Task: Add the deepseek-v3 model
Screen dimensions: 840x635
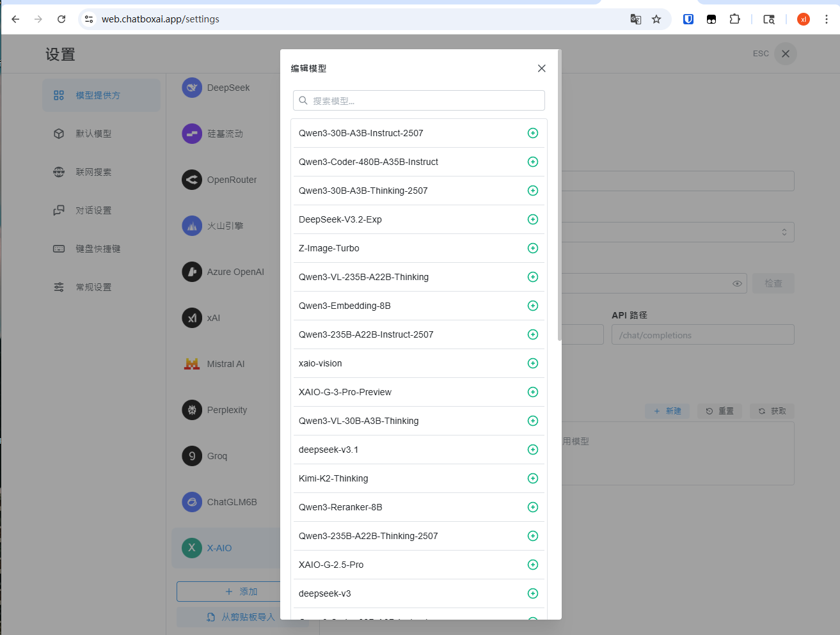Action: coord(532,593)
